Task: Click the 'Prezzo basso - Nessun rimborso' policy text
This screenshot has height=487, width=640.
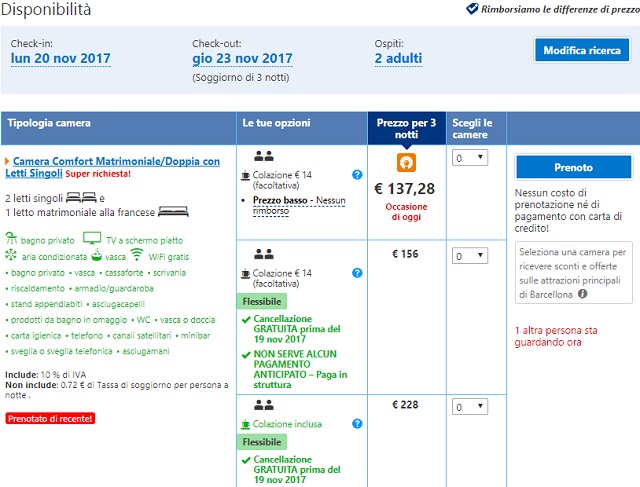Action: [x=299, y=205]
